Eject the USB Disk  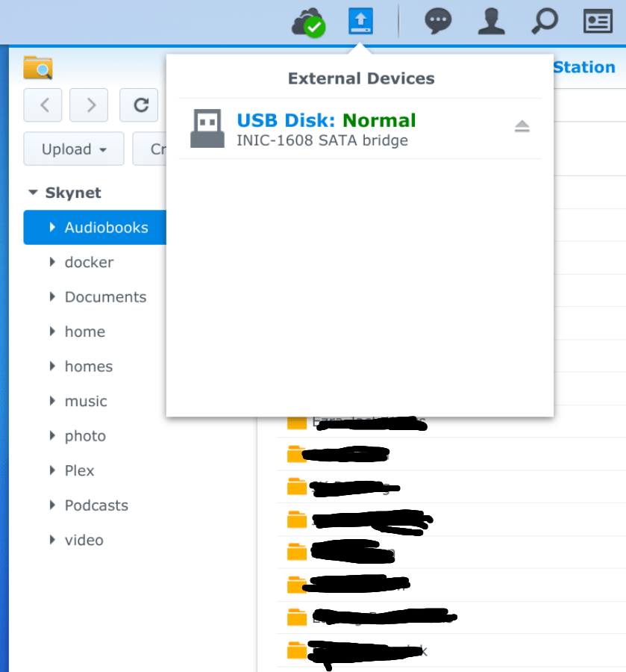pos(522,127)
